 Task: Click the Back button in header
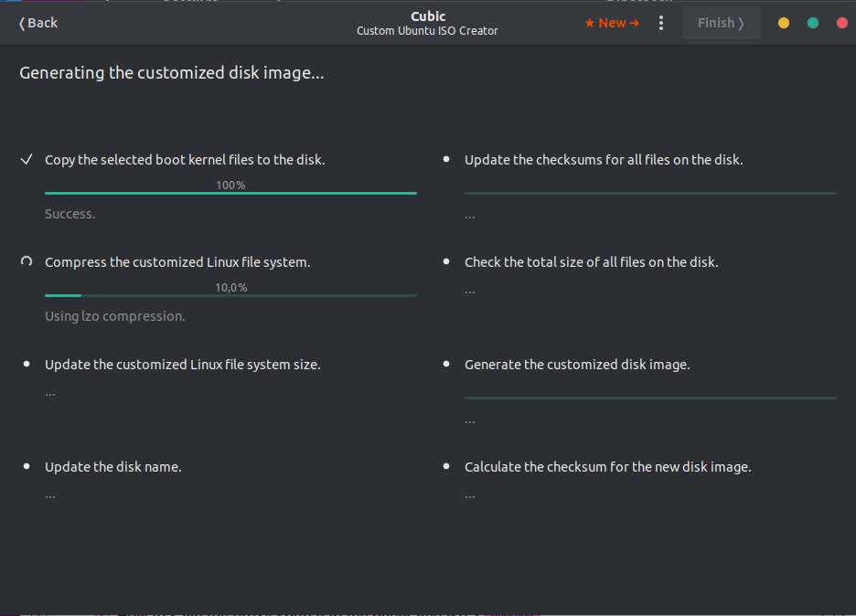click(x=38, y=23)
